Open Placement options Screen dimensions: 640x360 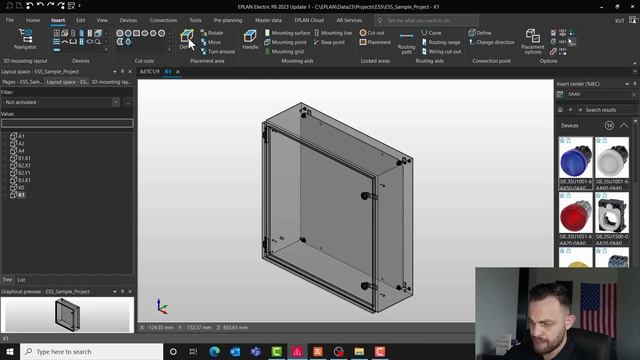533,41
